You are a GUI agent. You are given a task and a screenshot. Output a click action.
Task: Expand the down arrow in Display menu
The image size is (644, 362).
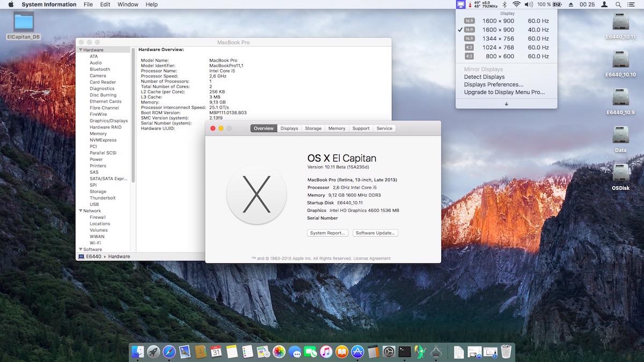click(506, 104)
